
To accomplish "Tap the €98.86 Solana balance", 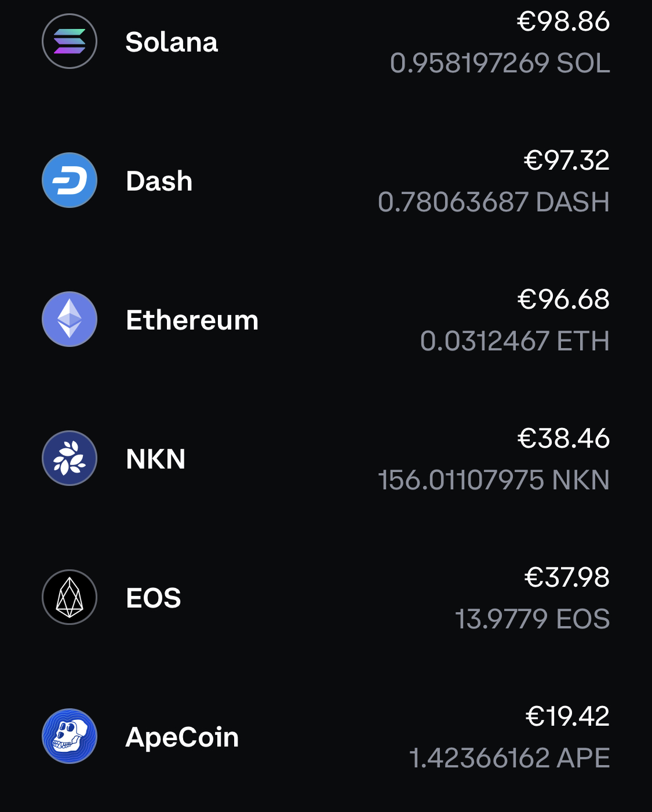I will click(x=563, y=21).
